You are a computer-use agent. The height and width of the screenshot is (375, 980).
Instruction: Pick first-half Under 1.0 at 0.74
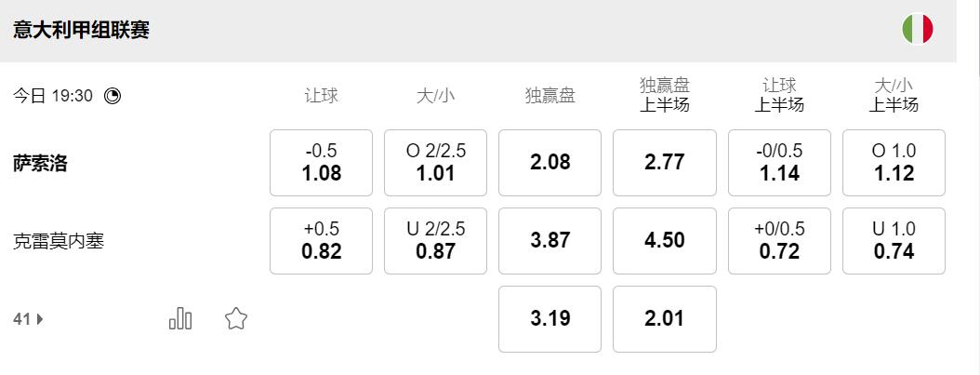point(894,241)
